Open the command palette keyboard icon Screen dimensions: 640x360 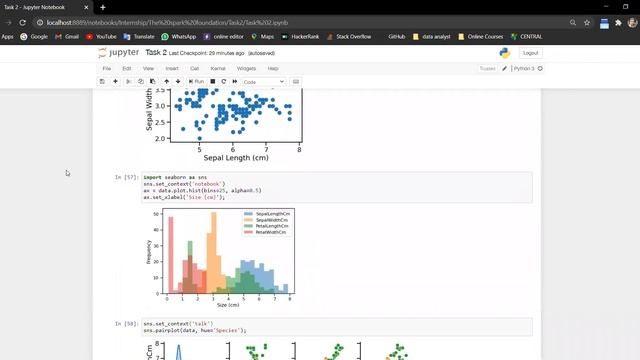pyautogui.click(x=296, y=82)
